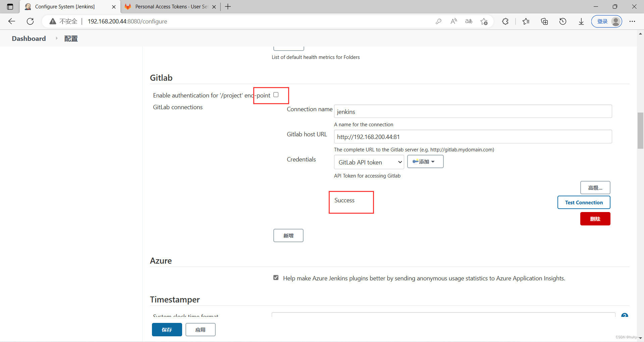This screenshot has height=342, width=644.
Task: Open a new browser tab
Action: pyautogui.click(x=228, y=7)
